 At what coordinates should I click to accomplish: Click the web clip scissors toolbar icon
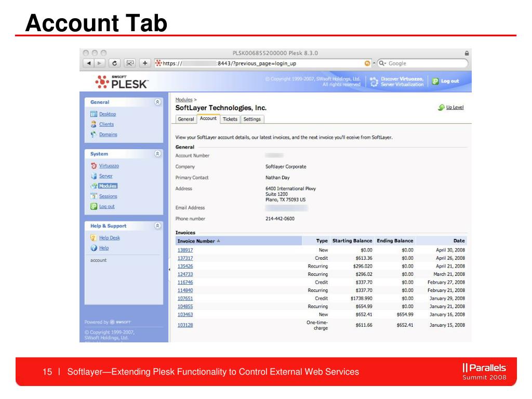[x=129, y=63]
